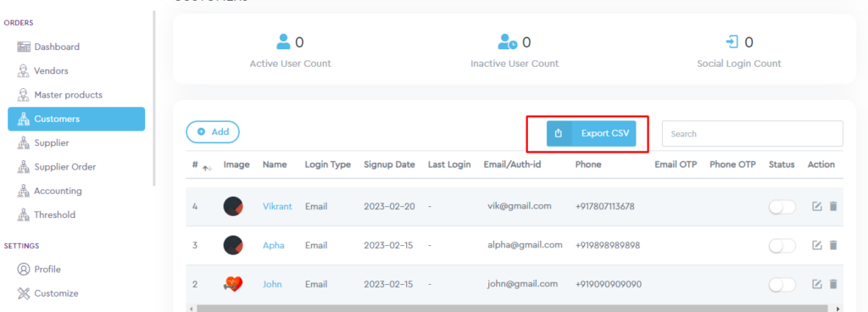The width and height of the screenshot is (868, 312).
Task: Delete the Apha customer row
Action: tap(833, 245)
